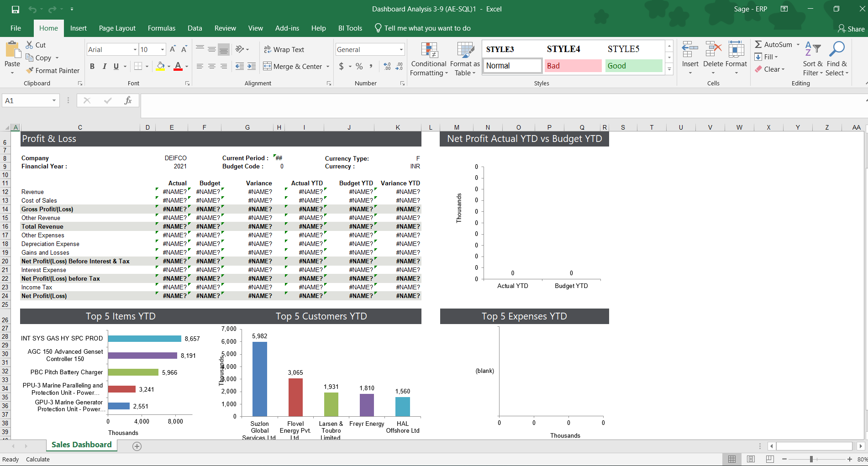Open the font name Arial dropdown
The height and width of the screenshot is (466, 868).
(x=135, y=49)
